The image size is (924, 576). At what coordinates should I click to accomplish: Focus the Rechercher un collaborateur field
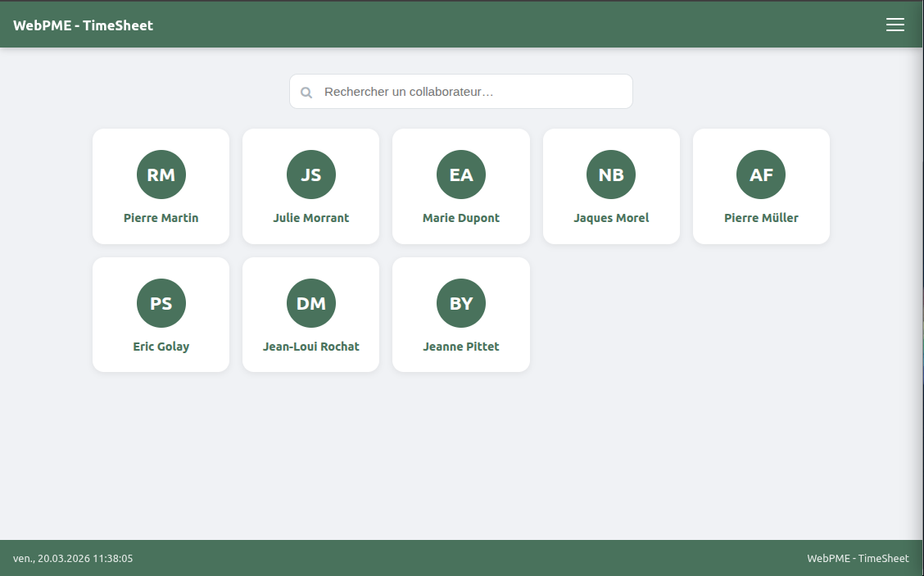pos(471,92)
